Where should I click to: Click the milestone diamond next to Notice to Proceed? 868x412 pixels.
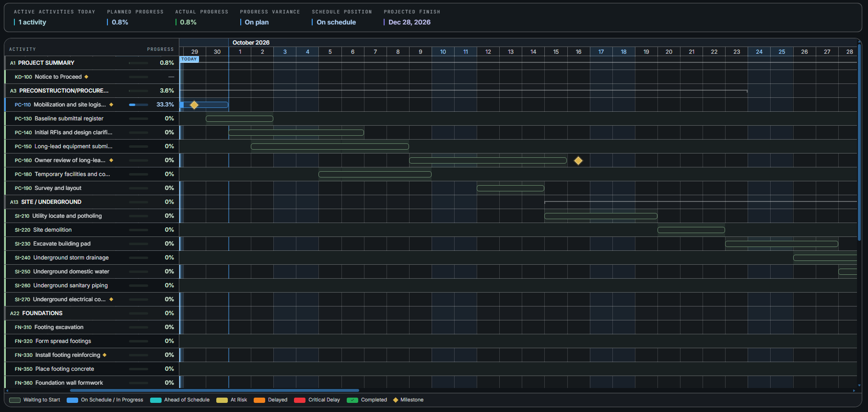click(x=86, y=77)
